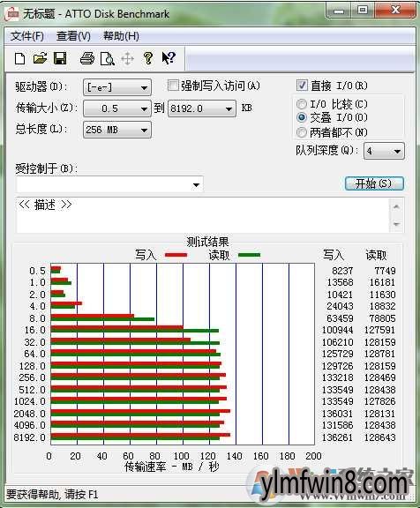Open the 驱动器 drive dropdown
The image size is (420, 508).
coord(117,87)
